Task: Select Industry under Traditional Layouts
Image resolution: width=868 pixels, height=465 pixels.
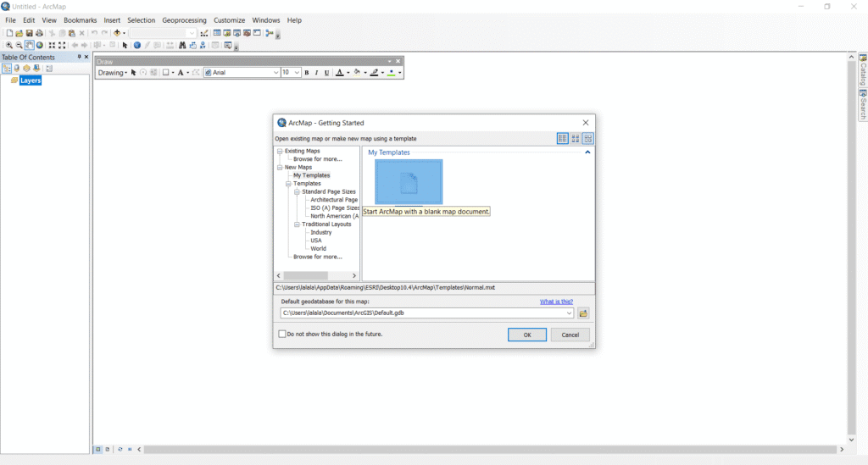Action: click(321, 233)
